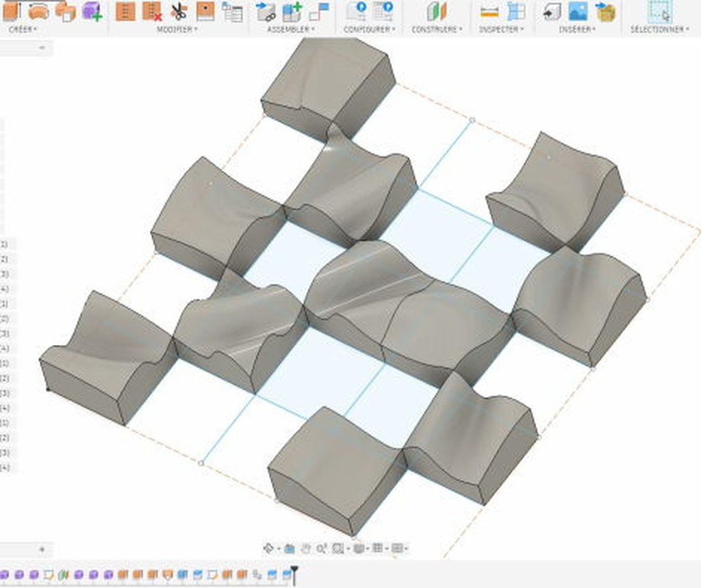Viewport: 701px width, 588px height.
Task: Open the CRÉER dropdown menu
Action: (x=23, y=29)
